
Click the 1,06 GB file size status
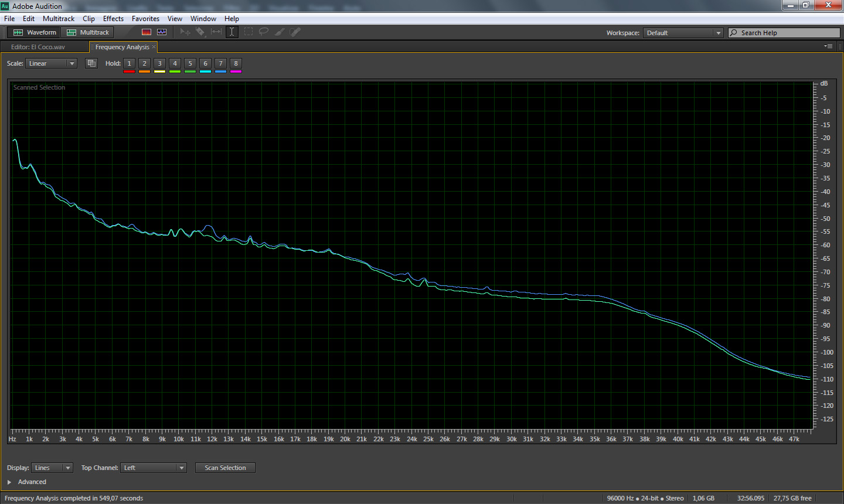click(703, 498)
